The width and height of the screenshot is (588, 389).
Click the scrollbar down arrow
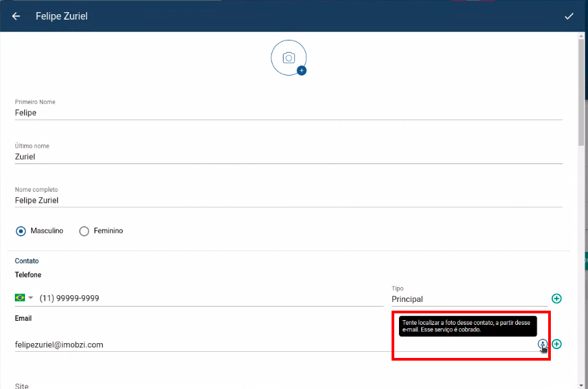pos(581,385)
